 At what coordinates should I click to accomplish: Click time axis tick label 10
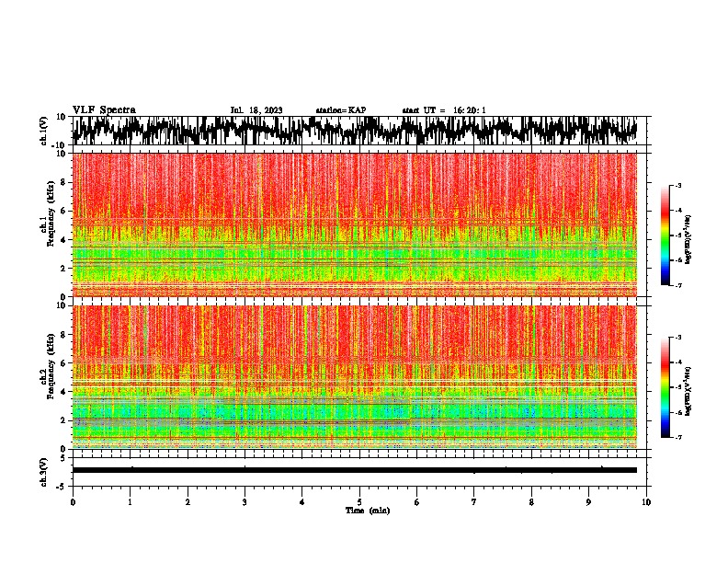[646, 502]
